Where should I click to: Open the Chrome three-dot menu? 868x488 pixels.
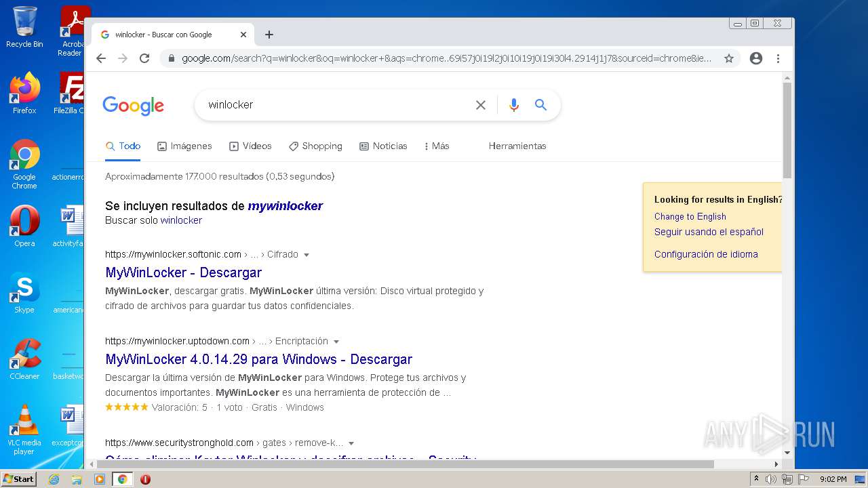click(778, 58)
